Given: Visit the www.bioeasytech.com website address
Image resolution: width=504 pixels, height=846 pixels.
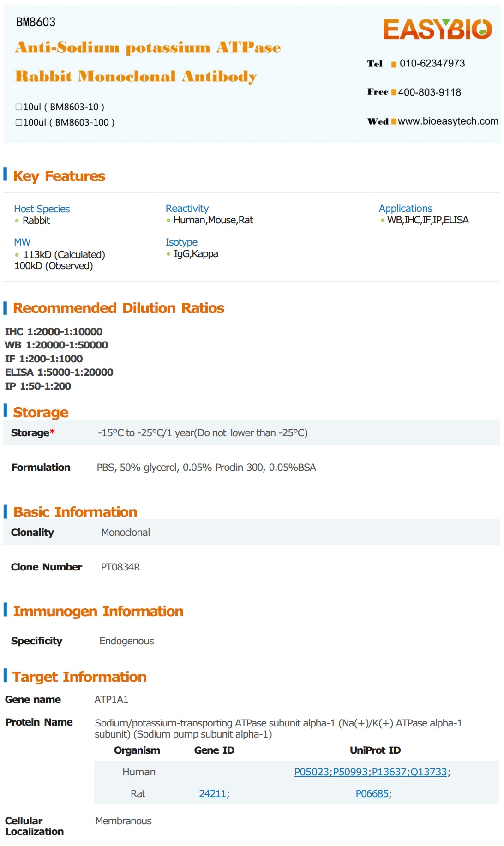Looking at the screenshot, I should tap(448, 121).
